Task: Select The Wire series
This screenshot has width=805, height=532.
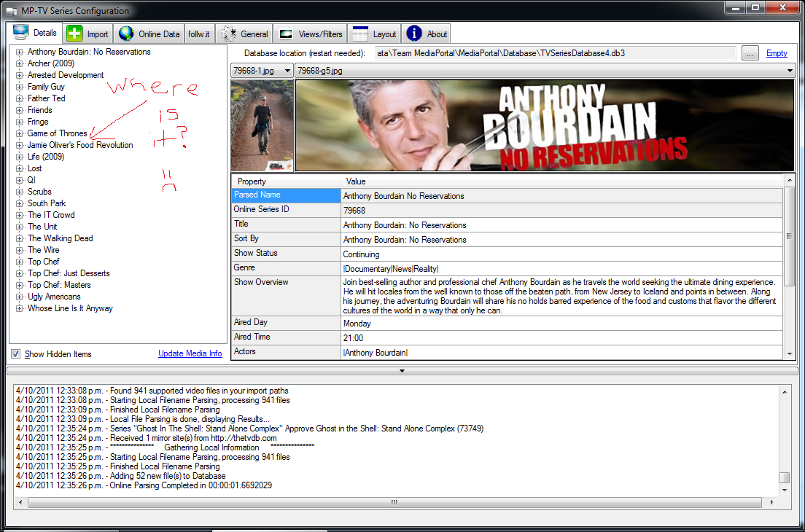Action: pyautogui.click(x=43, y=251)
